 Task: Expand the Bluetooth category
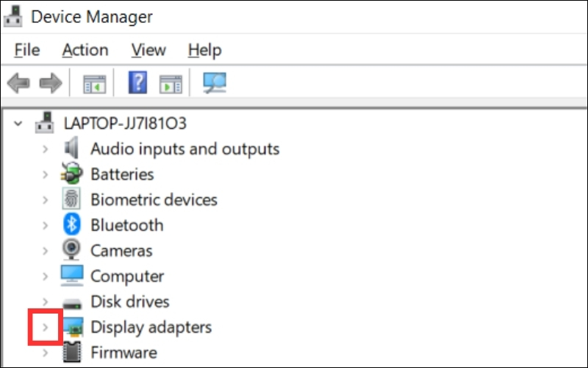(45, 225)
